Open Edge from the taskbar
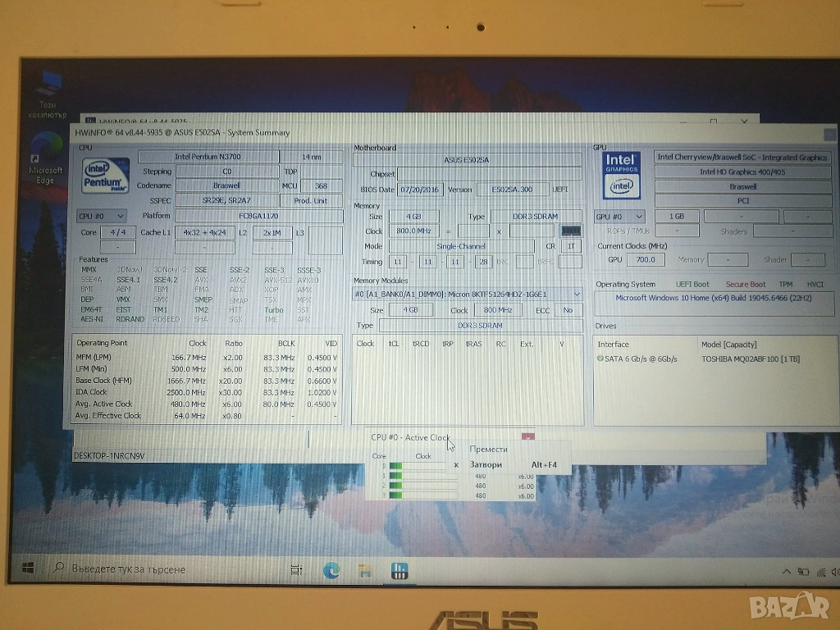Viewport: 840px width, 630px height. click(331, 570)
